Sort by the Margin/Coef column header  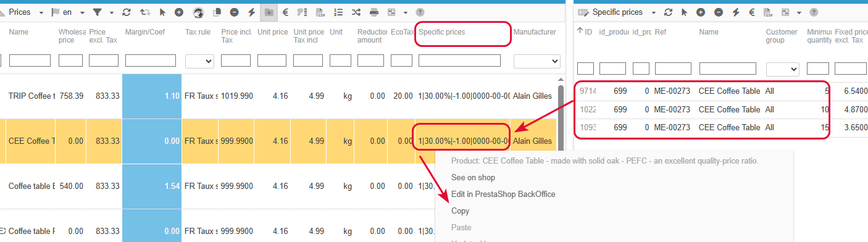[144, 32]
